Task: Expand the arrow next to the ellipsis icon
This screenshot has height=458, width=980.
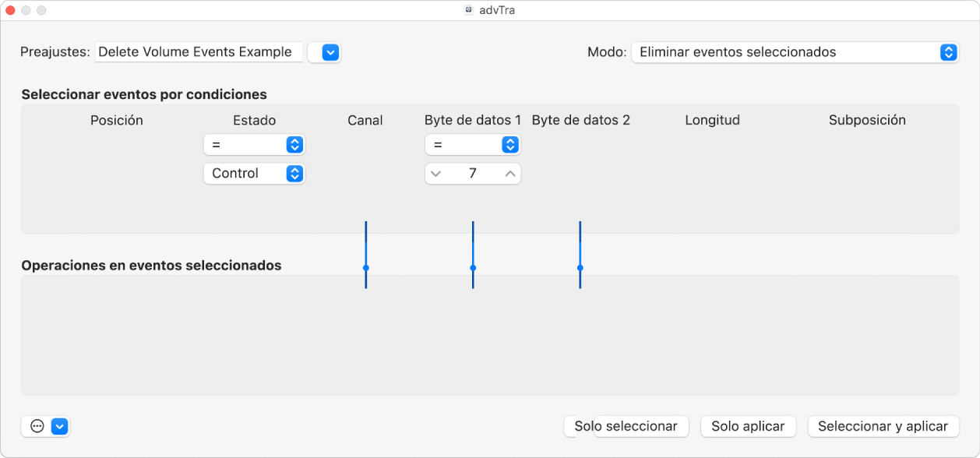Action: pos(60,426)
